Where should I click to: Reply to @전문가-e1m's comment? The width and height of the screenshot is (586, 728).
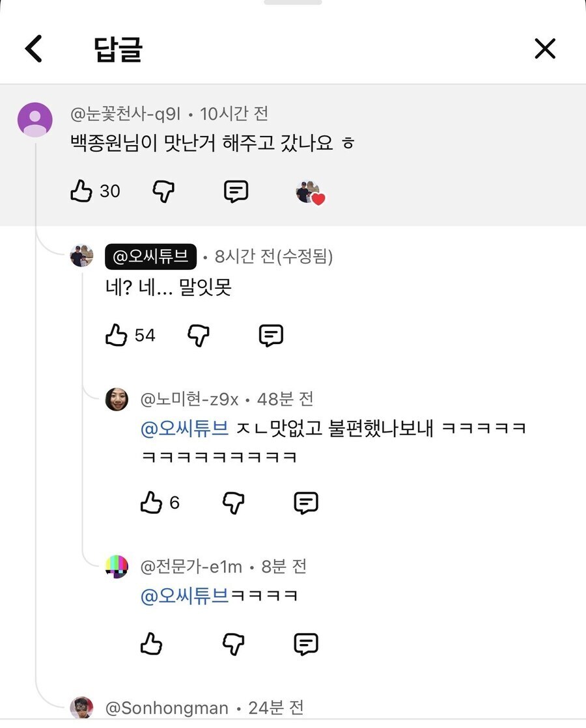click(x=305, y=643)
